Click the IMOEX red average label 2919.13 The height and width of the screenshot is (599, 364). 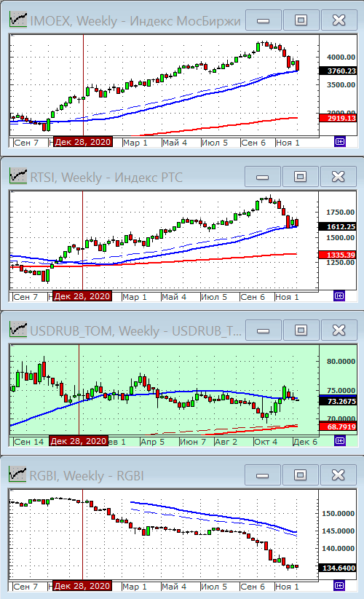click(x=338, y=118)
